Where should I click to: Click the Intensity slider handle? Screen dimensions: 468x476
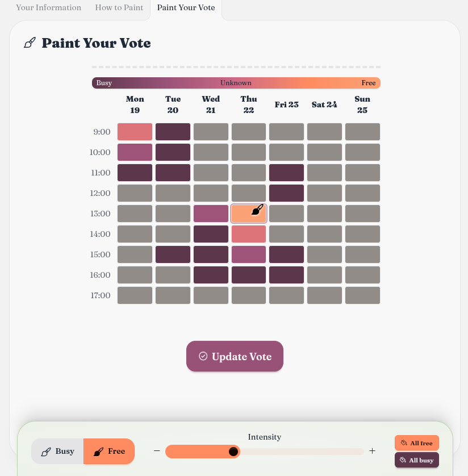click(x=233, y=452)
